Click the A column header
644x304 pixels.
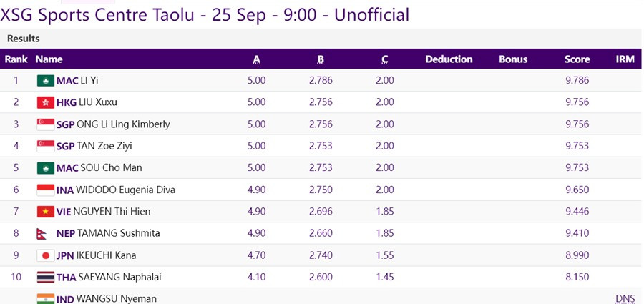pyautogui.click(x=256, y=59)
